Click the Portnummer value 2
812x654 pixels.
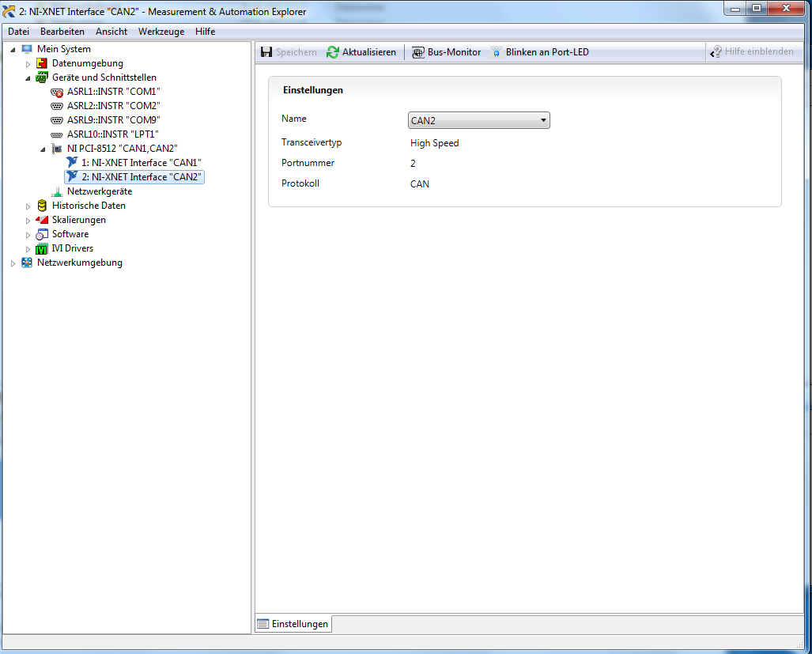413,164
